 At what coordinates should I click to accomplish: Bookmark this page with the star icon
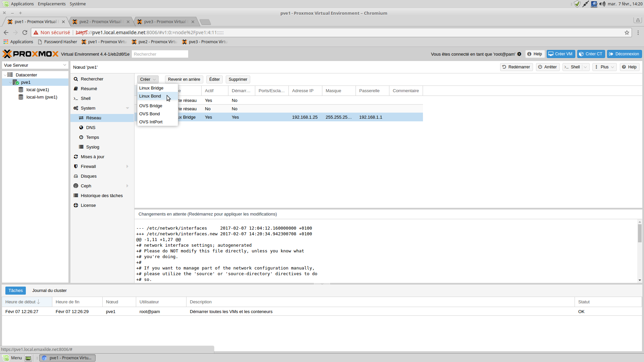[627, 33]
